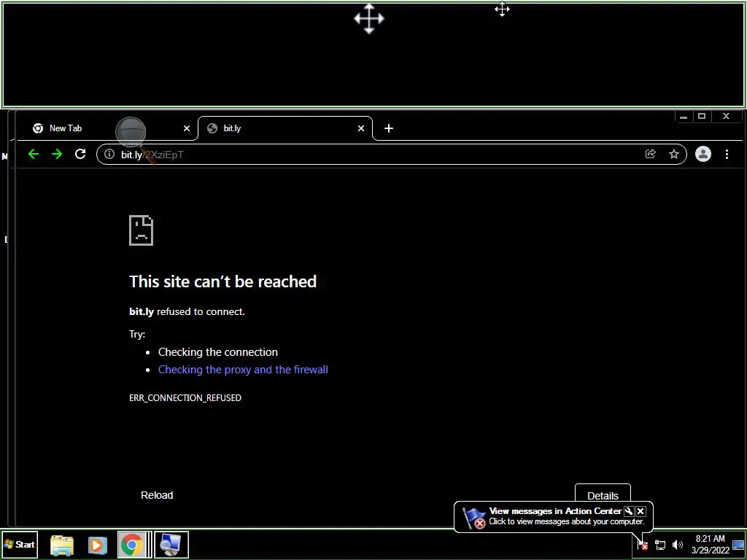This screenshot has height=560, width=747.
Task: Click the volume speaker tray icon
Action: [x=677, y=544]
